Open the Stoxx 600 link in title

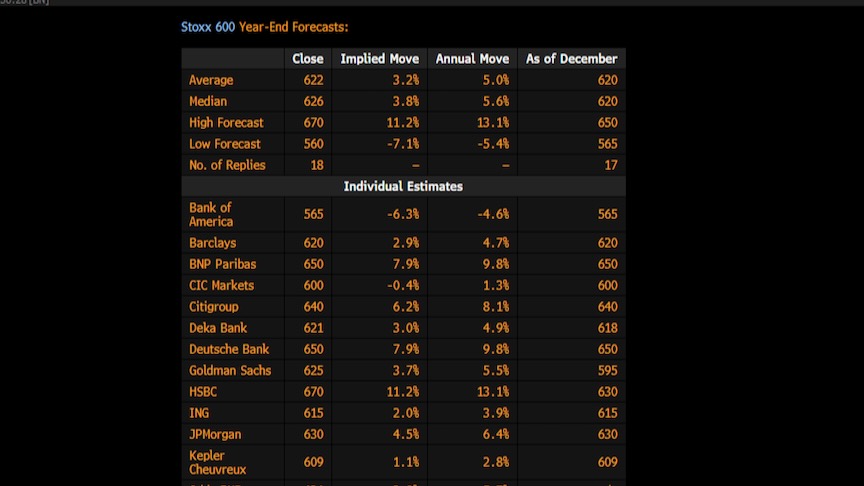click(207, 27)
